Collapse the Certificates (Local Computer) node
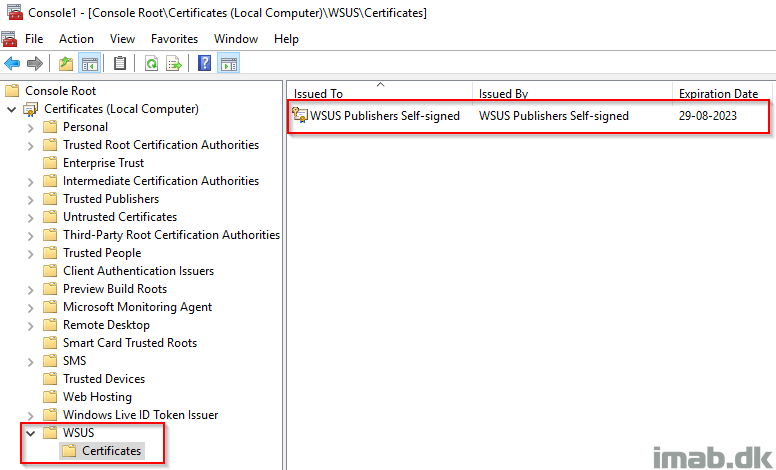Screen dimensions: 776x470 11,109
